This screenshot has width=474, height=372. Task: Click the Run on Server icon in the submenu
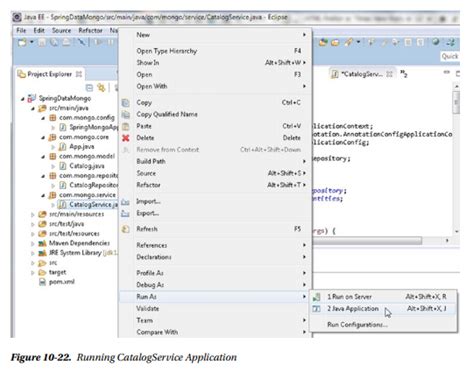tap(316, 297)
